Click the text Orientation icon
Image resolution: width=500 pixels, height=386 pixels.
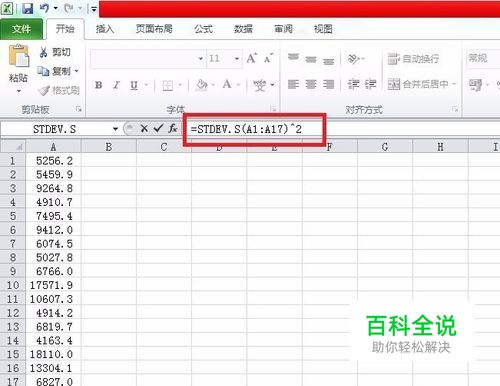click(353, 59)
